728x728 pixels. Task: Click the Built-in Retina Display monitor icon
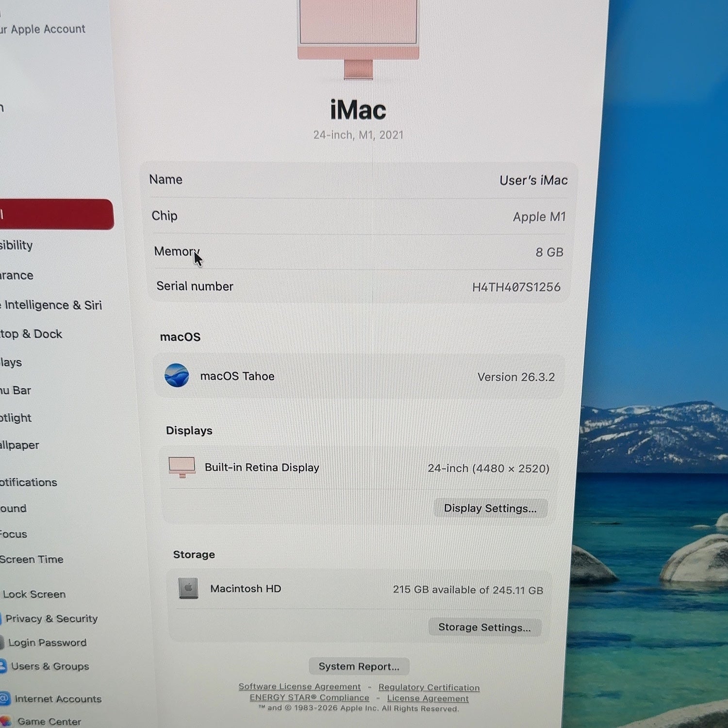(182, 467)
